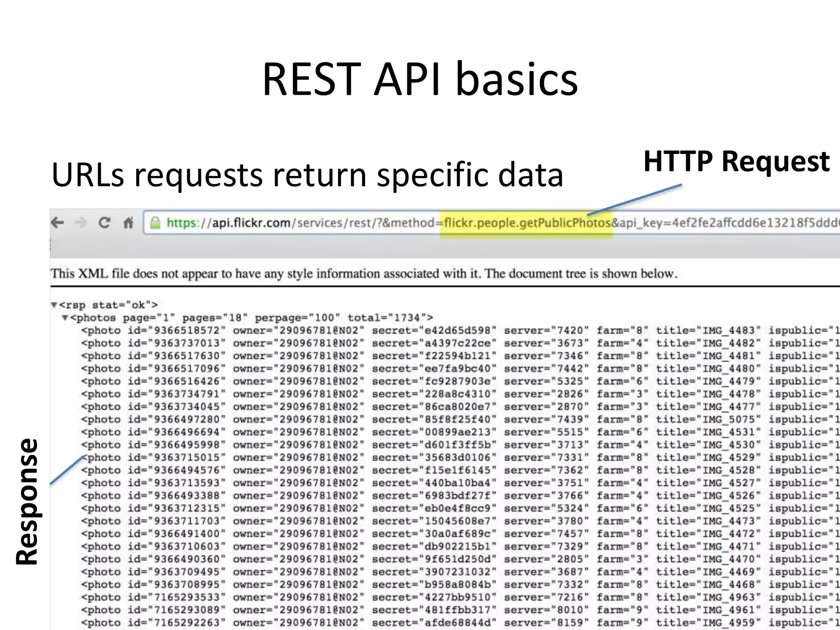Image resolution: width=840 pixels, height=630 pixels.
Task: Select photo row id="9363710603"
Action: 460,546
